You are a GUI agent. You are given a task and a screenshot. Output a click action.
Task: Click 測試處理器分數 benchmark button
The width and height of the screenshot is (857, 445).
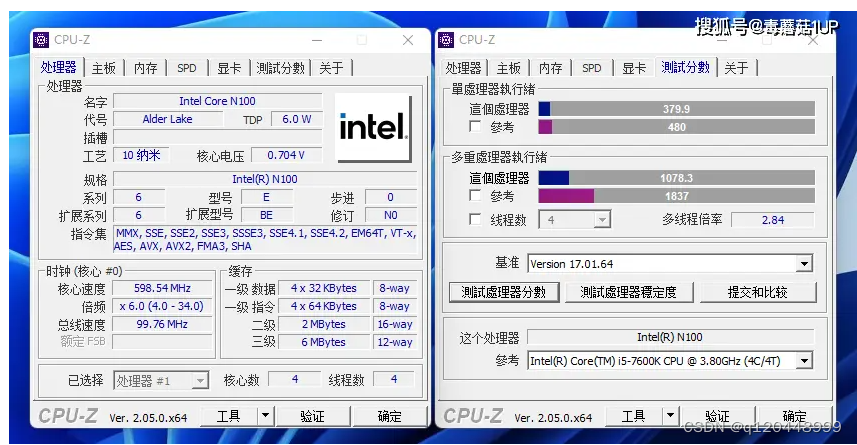click(x=504, y=292)
